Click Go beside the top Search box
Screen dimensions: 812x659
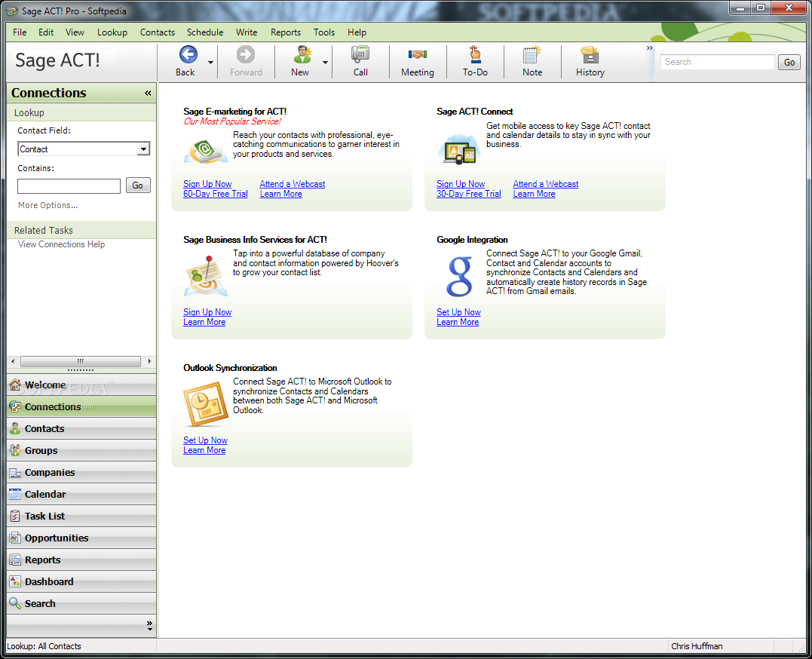(789, 62)
